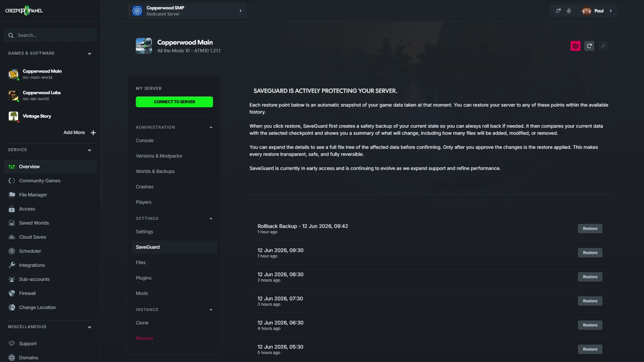This screenshot has width=644, height=362.
Task: Open the Crashes page
Action: [145, 187]
